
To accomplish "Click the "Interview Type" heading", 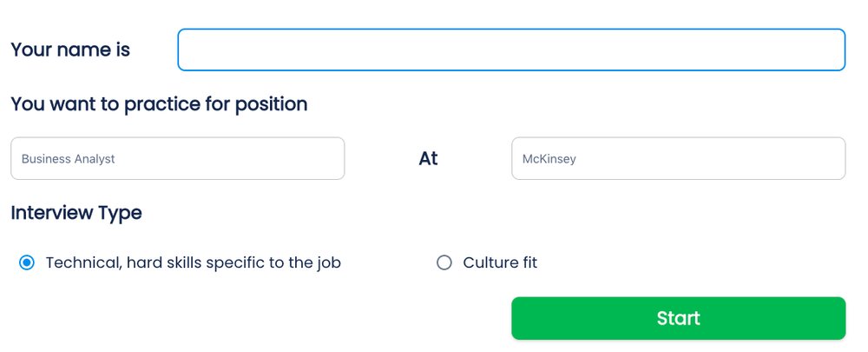I will coord(76,212).
